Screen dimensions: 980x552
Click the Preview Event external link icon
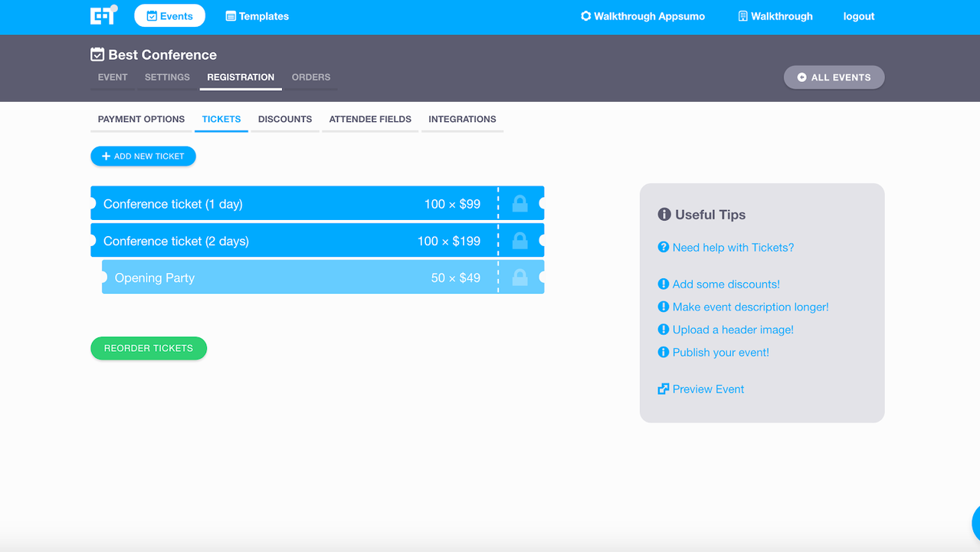664,389
